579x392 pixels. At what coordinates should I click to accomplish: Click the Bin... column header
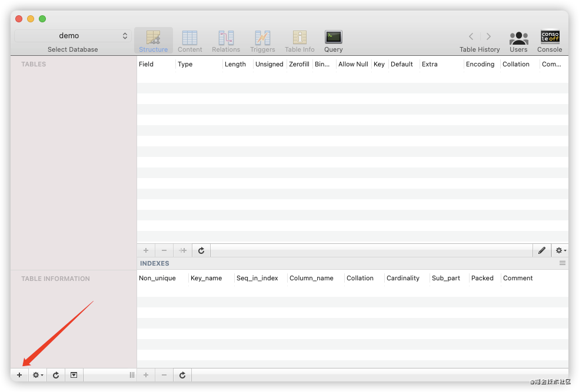[x=325, y=64]
